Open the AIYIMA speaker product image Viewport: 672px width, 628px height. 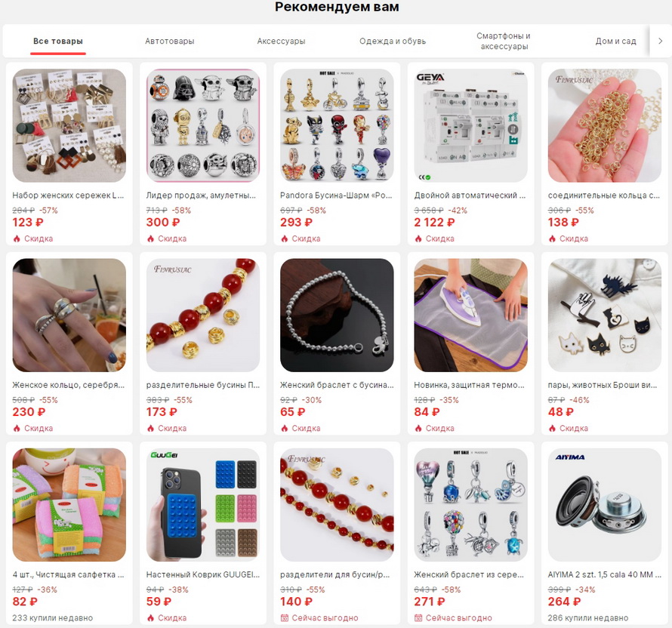(x=604, y=505)
